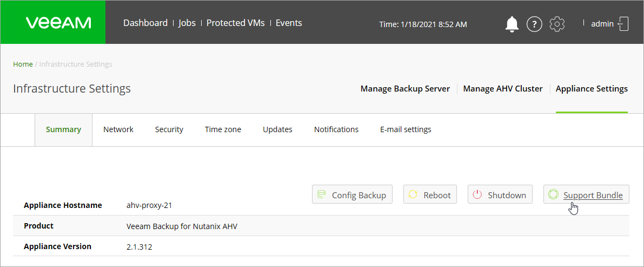644x267 pixels.
Task: Switch to the Updates tab
Action: tap(277, 129)
